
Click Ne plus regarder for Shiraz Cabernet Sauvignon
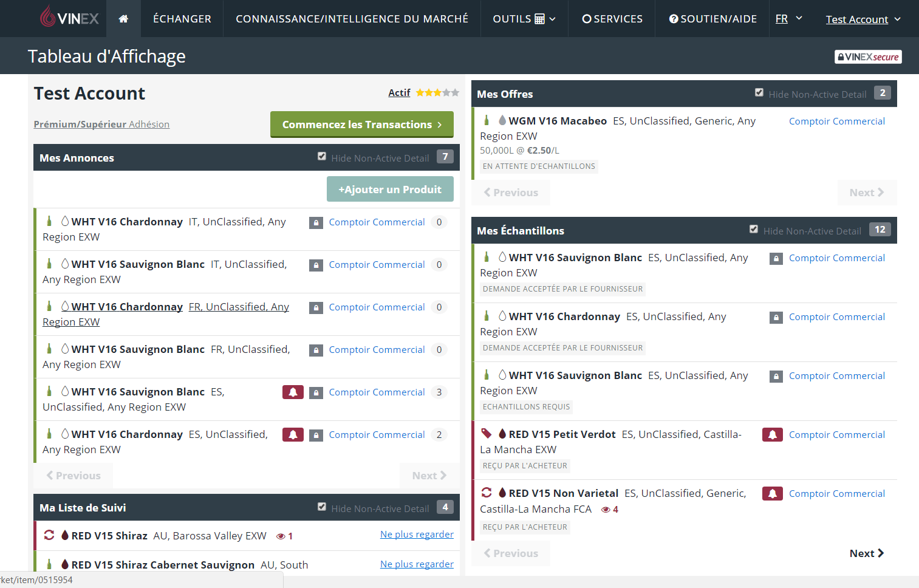(417, 564)
